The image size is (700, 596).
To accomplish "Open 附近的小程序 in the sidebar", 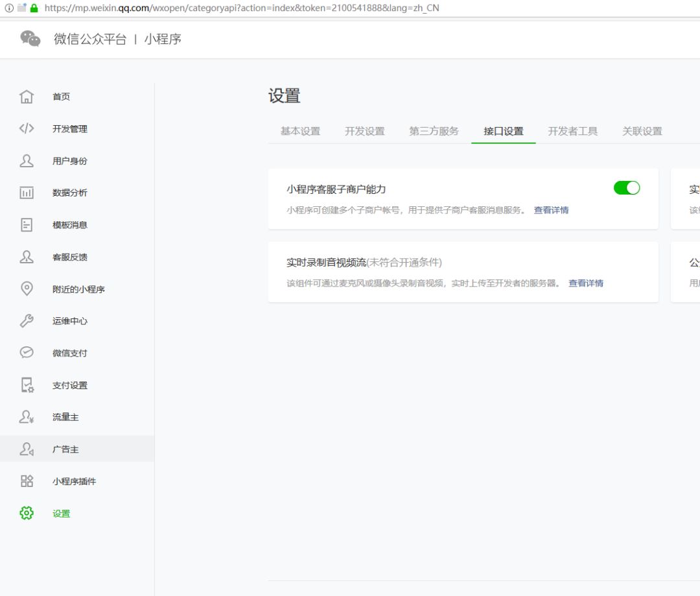I will [77, 289].
